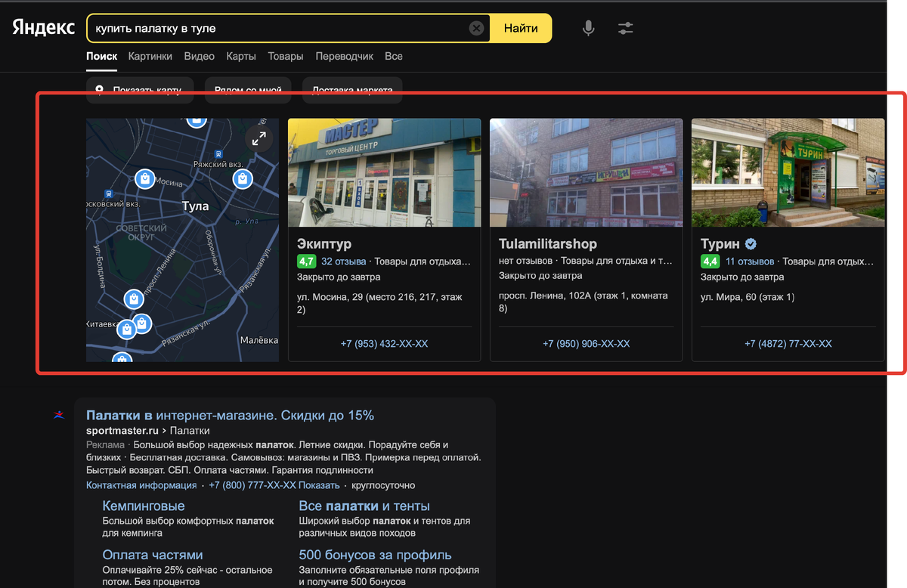Switch to the Видео tab
The height and width of the screenshot is (588, 907).
pyautogui.click(x=200, y=57)
